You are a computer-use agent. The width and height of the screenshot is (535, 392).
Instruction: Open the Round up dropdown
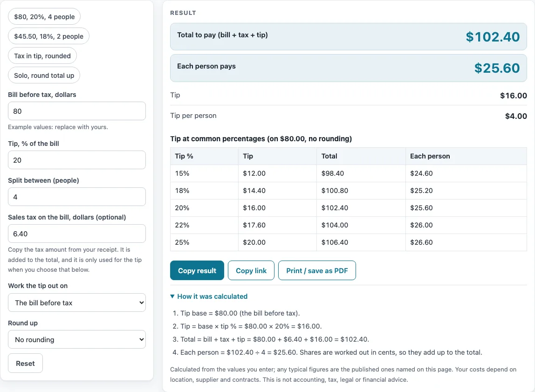pyautogui.click(x=77, y=339)
